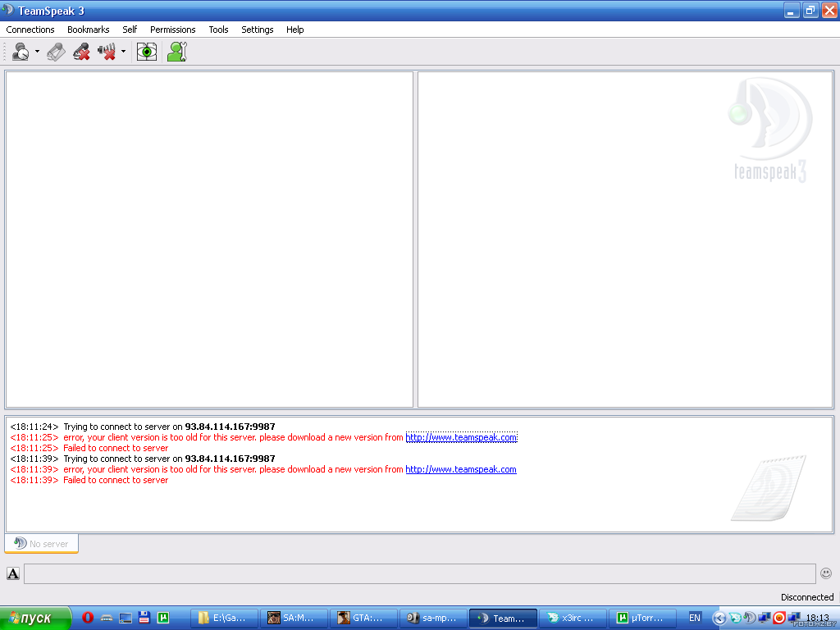Open the Windows Start (пуск) button
This screenshot has width=840, height=630.
[35, 619]
